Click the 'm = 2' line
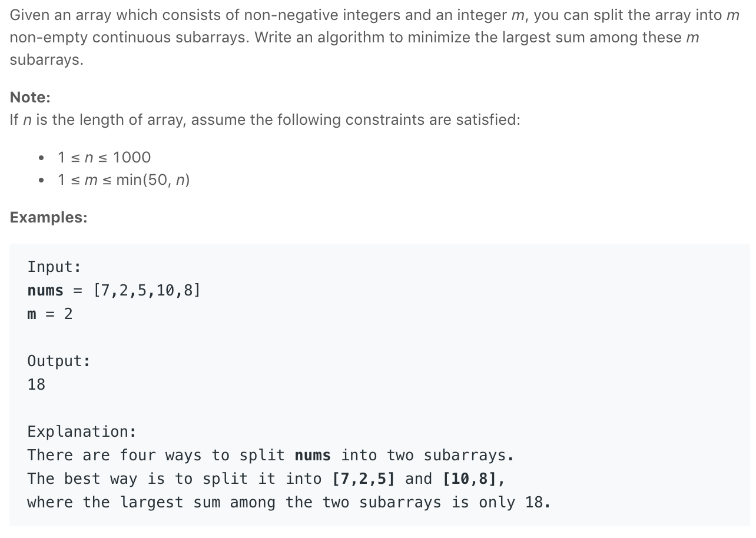 click(x=50, y=314)
